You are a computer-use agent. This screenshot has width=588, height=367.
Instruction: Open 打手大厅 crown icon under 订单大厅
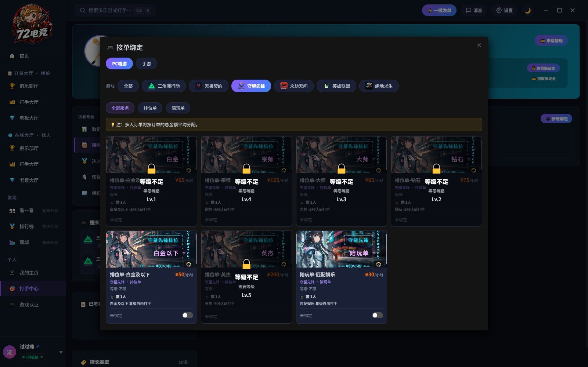point(12,102)
